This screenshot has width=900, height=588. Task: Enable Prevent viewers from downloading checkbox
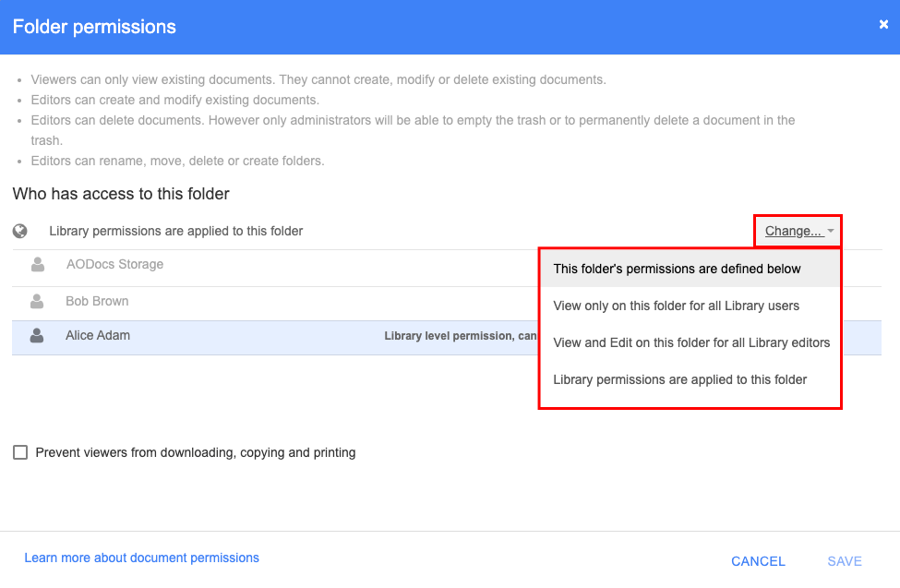click(x=20, y=452)
